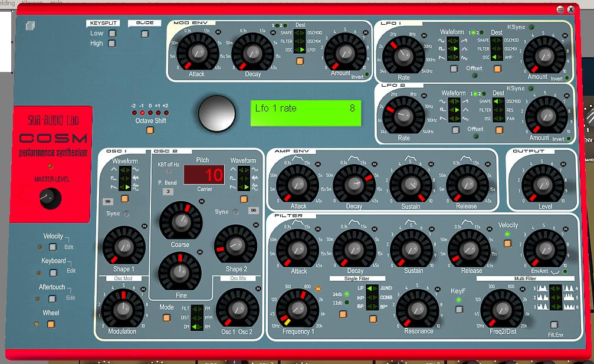Screen dimensions: 594x364
Task: Turn the Filter Sustain knob
Action: tap(411, 249)
